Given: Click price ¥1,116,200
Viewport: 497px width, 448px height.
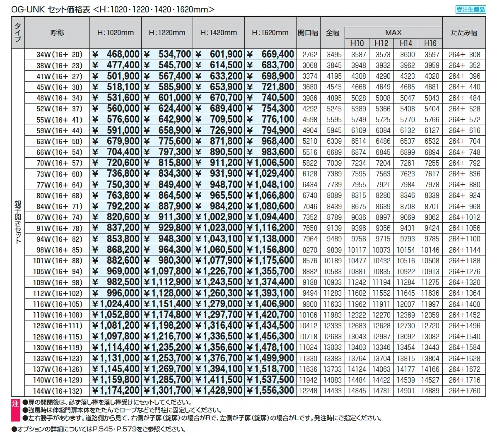Looking at the screenshot, I should click(x=270, y=228).
